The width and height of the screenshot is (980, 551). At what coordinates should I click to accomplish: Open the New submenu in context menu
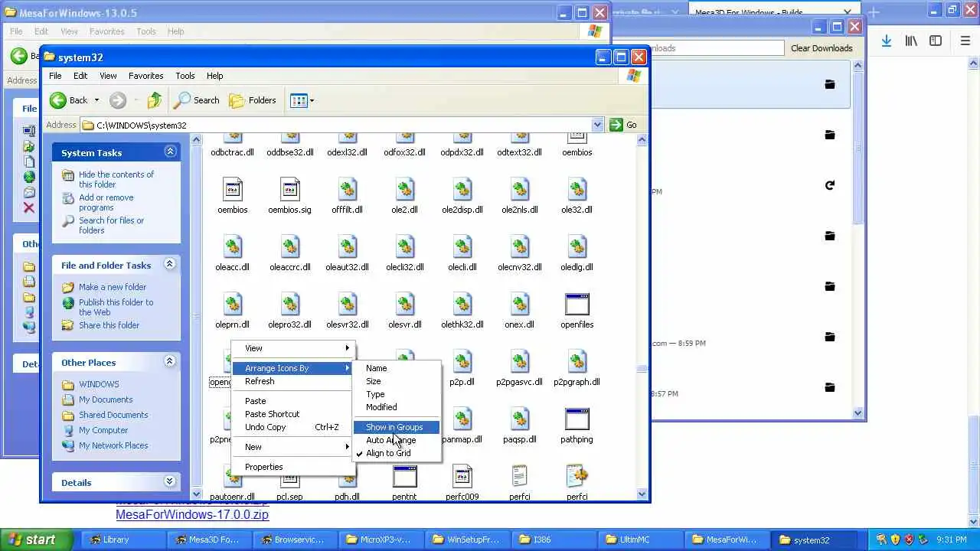[x=294, y=447]
